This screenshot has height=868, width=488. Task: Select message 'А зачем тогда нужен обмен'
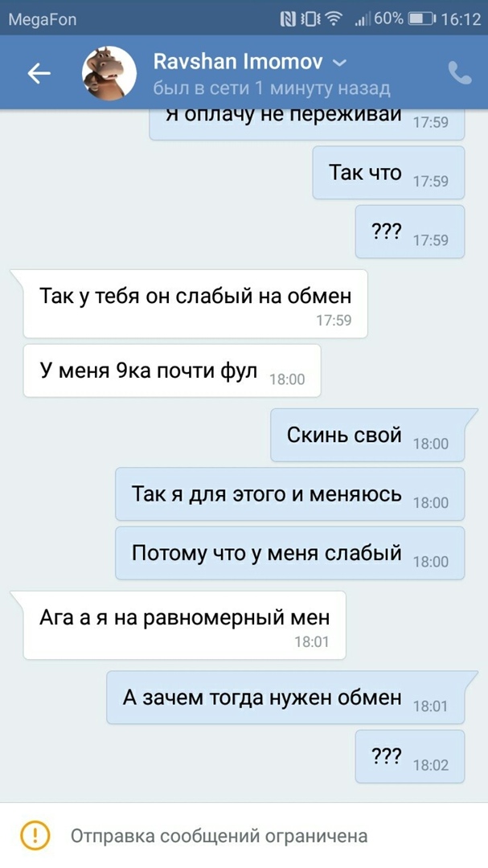point(285,698)
